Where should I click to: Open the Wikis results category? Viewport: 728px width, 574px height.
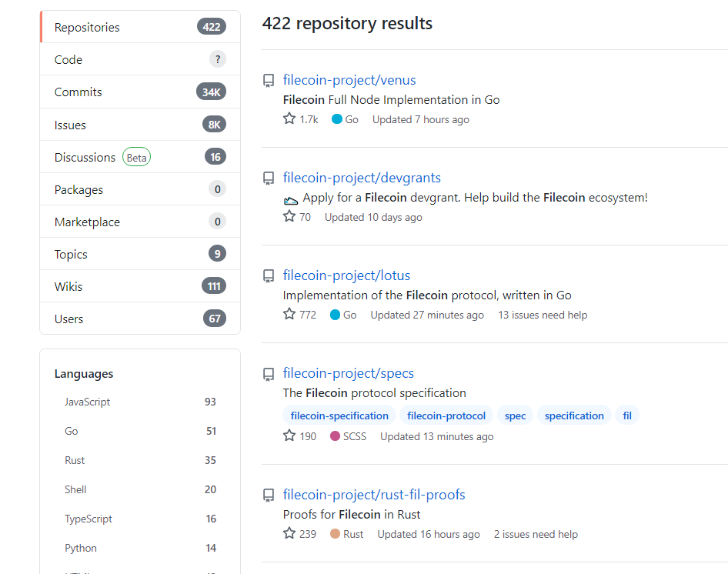tap(140, 286)
